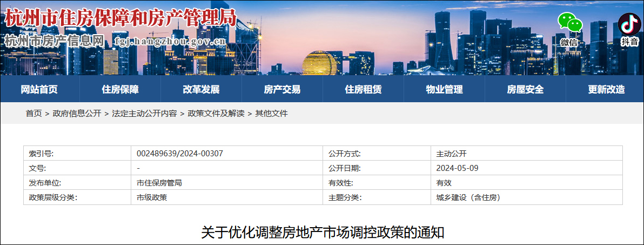Click breadcrumb link 其他文件
Image resolution: width=644 pixels, height=245 pixels.
[271, 114]
